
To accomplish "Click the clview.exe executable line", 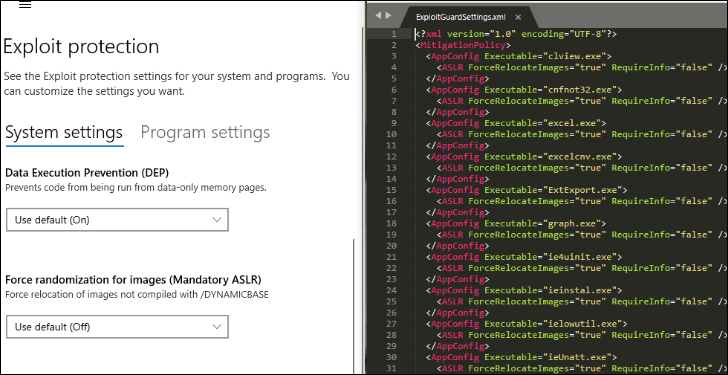I will (518, 56).
